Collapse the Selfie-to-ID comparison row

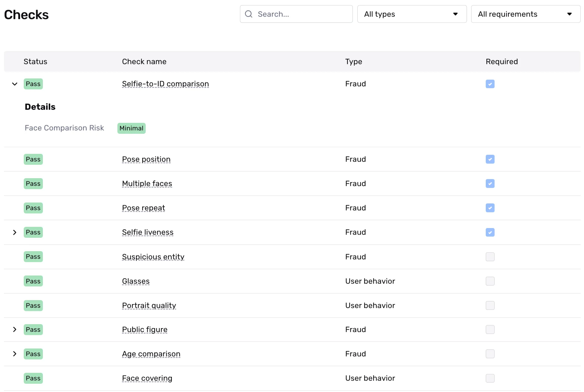(15, 84)
